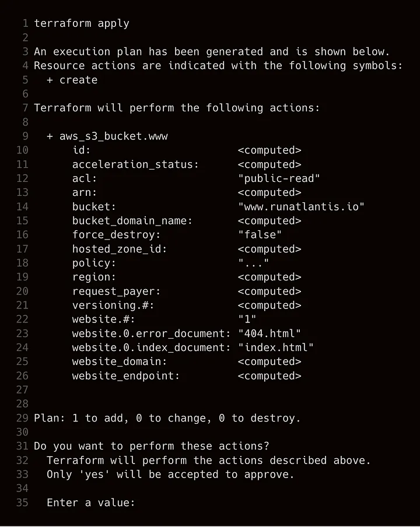Click the "index.html" index document value

pyautogui.click(x=276, y=347)
